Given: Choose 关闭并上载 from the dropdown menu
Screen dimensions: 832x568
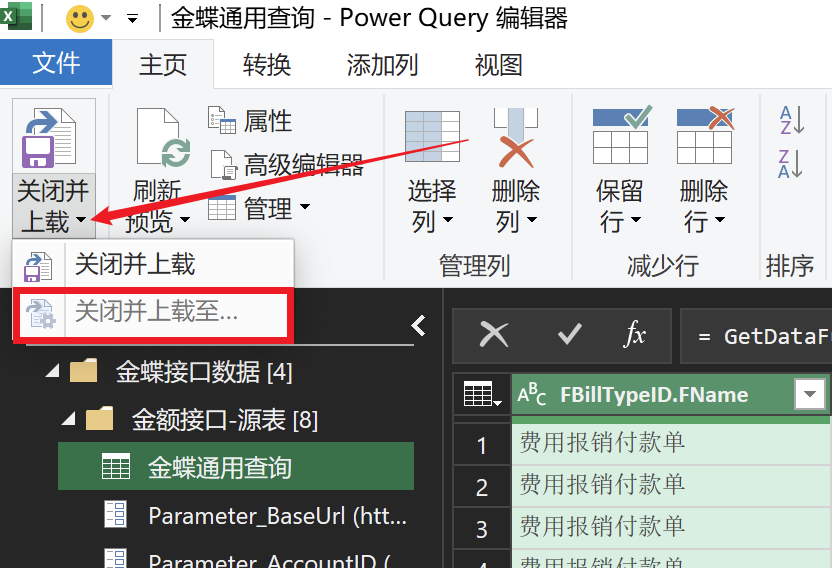Looking at the screenshot, I should coord(153,264).
